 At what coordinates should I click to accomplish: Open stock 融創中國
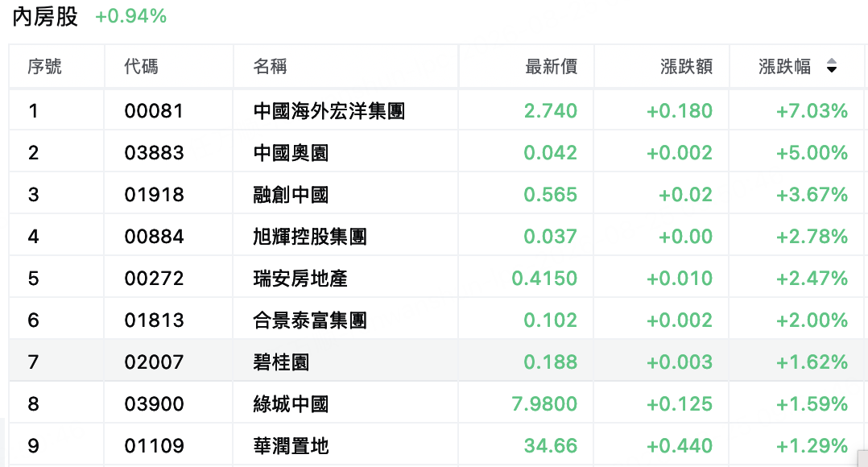tap(291, 195)
